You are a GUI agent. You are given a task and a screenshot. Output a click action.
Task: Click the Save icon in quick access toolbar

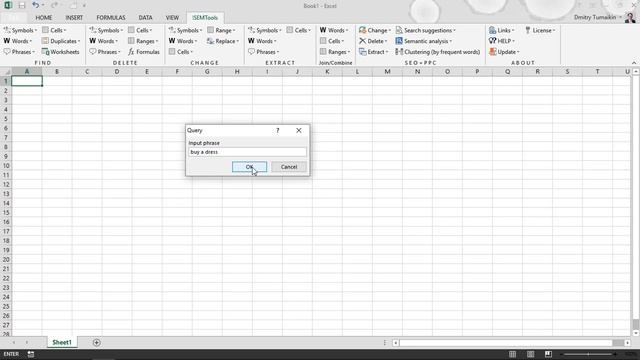[x=22, y=5]
